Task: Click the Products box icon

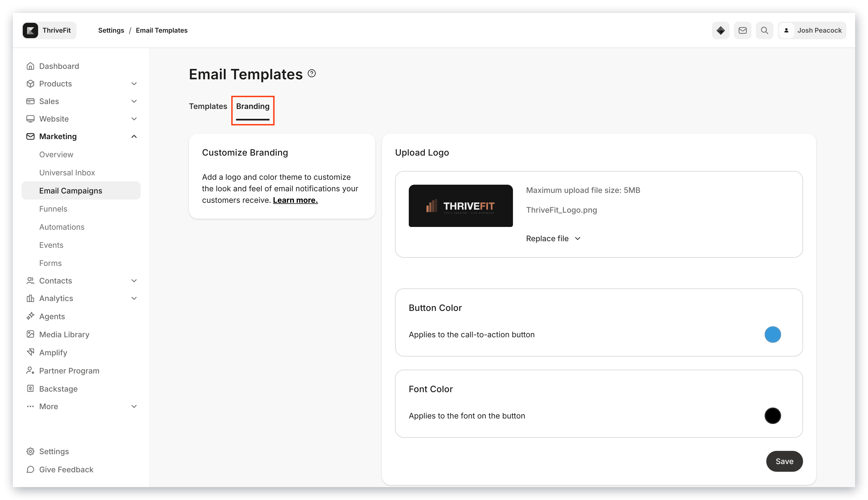Action: coord(30,83)
